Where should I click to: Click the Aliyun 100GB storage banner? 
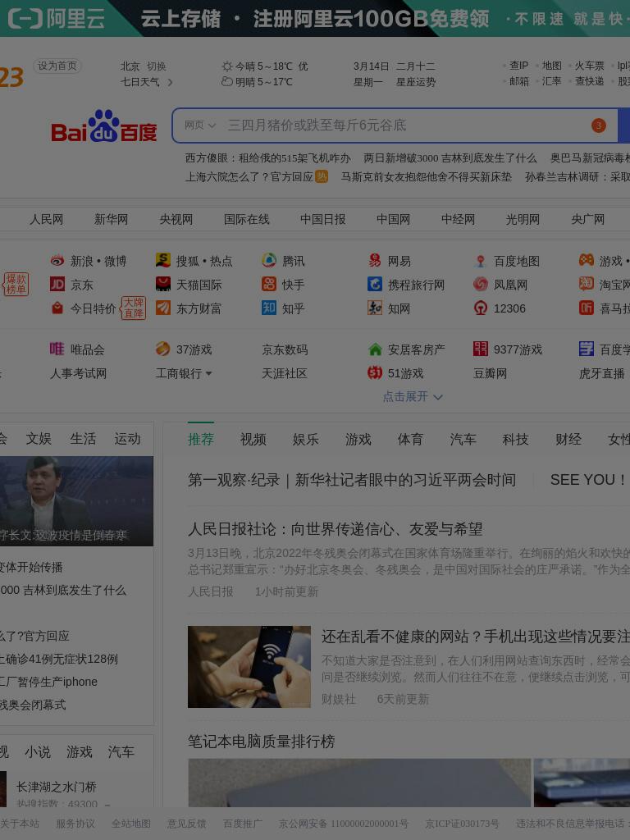tap(315, 18)
